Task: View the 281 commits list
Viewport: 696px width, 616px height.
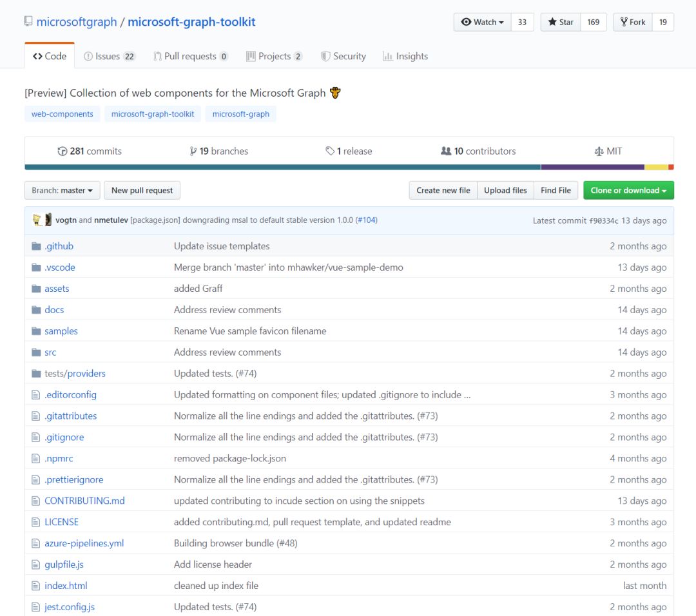Action: coord(90,151)
